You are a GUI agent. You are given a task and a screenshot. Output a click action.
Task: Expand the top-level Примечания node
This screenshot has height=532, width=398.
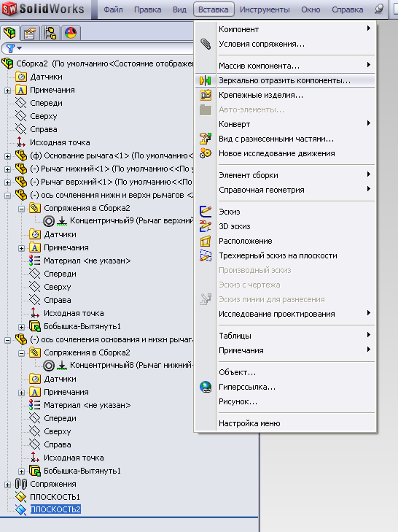(7, 90)
